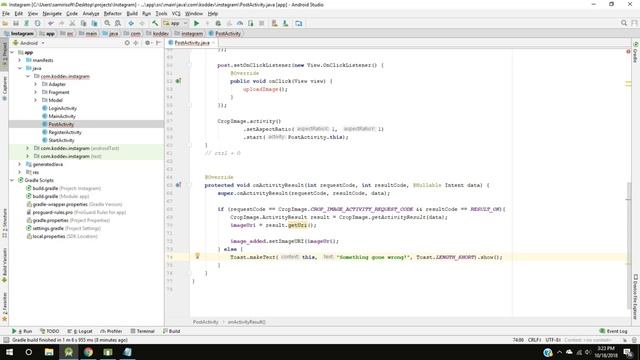The height and width of the screenshot is (360, 640).
Task: Open the TODO tool window
Action: 50,331
